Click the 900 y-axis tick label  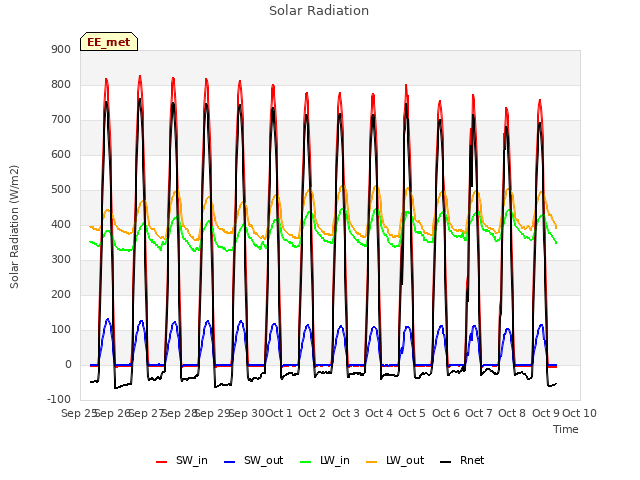click(x=61, y=49)
